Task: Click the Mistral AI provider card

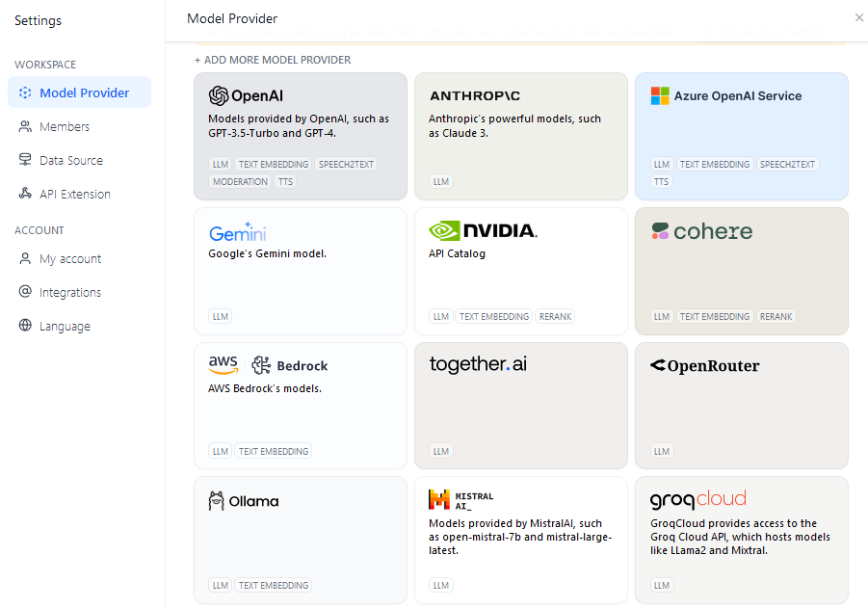Action: point(521,541)
